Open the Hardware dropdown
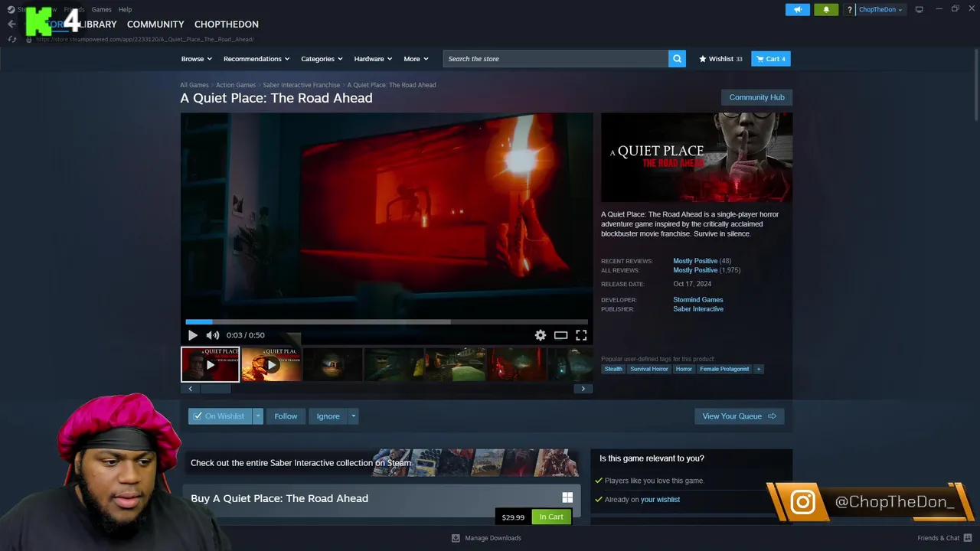Viewport: 980px width, 551px height. click(x=373, y=59)
